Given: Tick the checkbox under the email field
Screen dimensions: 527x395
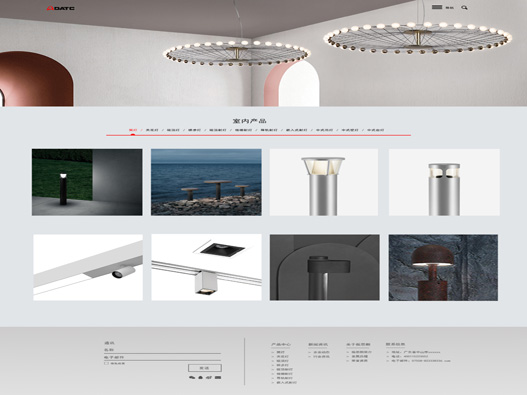Looking at the screenshot, I should 106,363.
